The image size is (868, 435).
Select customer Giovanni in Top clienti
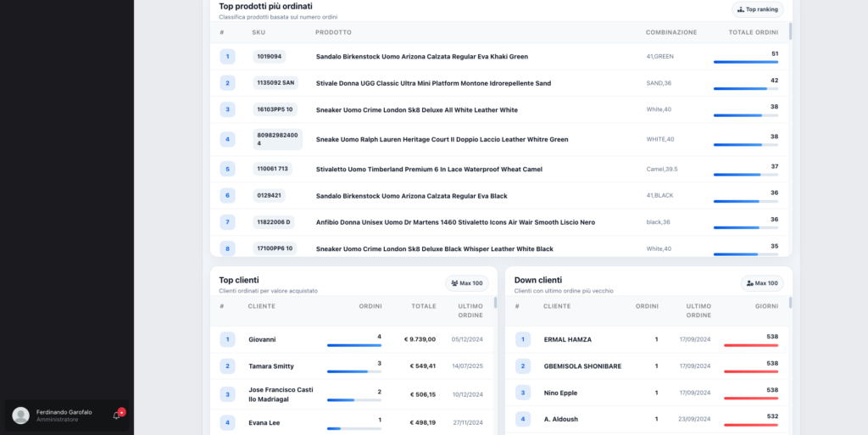262,339
